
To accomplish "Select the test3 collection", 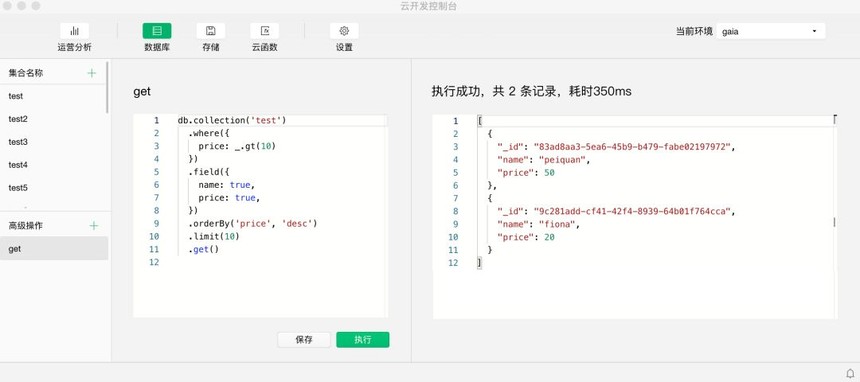I will (54, 142).
